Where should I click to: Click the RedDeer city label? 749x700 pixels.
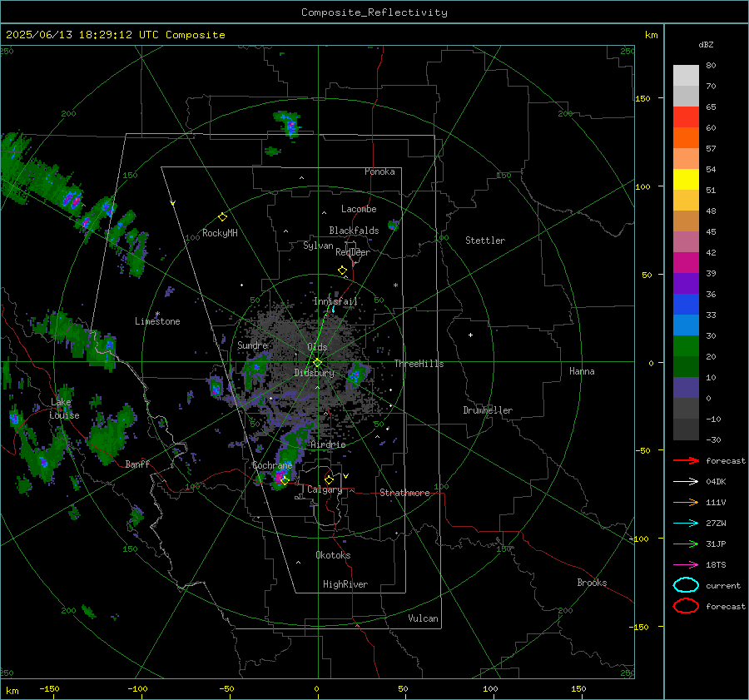(x=353, y=252)
